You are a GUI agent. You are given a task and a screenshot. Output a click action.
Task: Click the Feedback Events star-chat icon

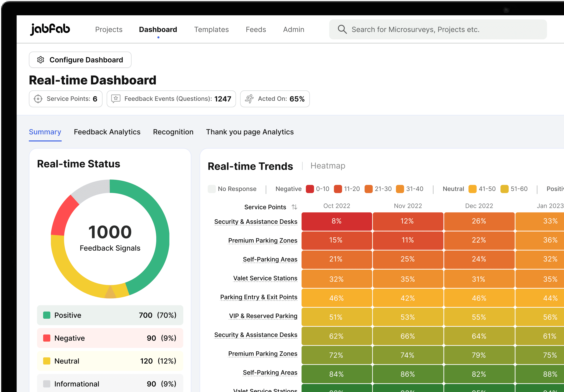click(x=116, y=99)
